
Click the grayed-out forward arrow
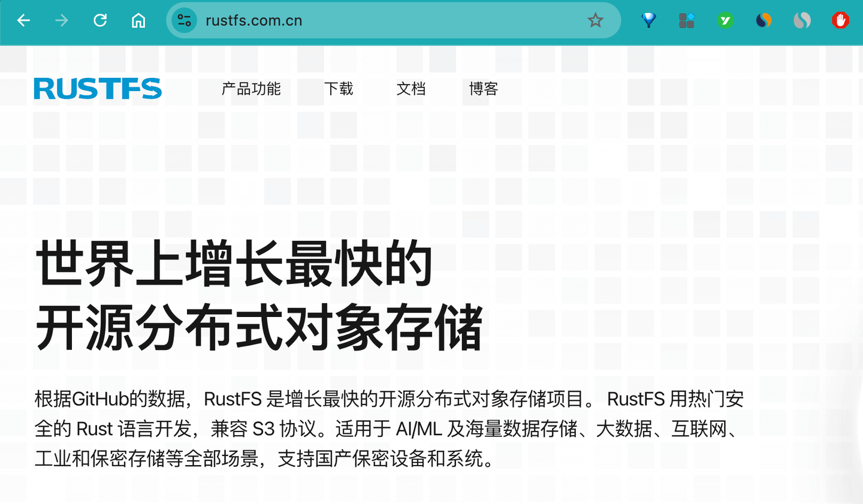point(62,20)
